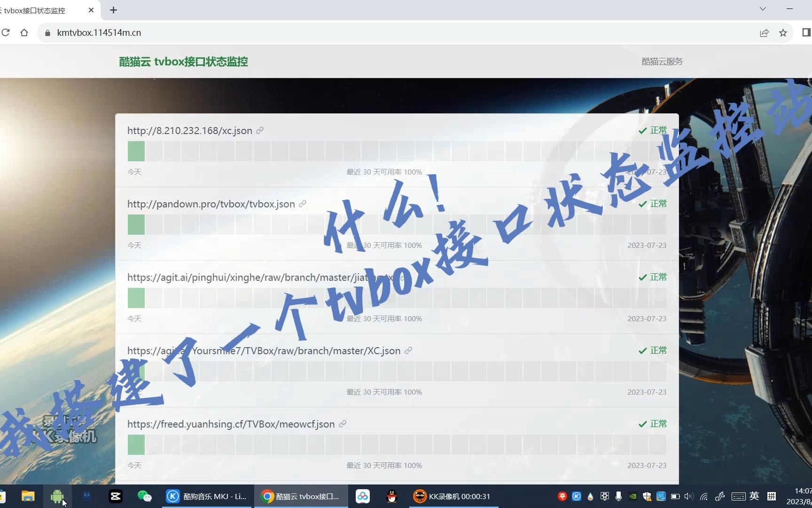This screenshot has width=812, height=508.
Task: Open the NVIDIA tray icon
Action: [x=633, y=496]
